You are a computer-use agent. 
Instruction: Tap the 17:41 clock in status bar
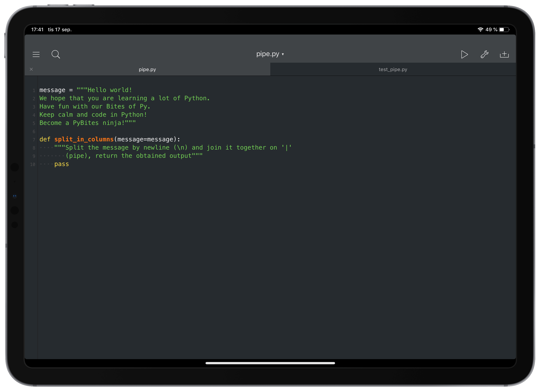tap(37, 30)
